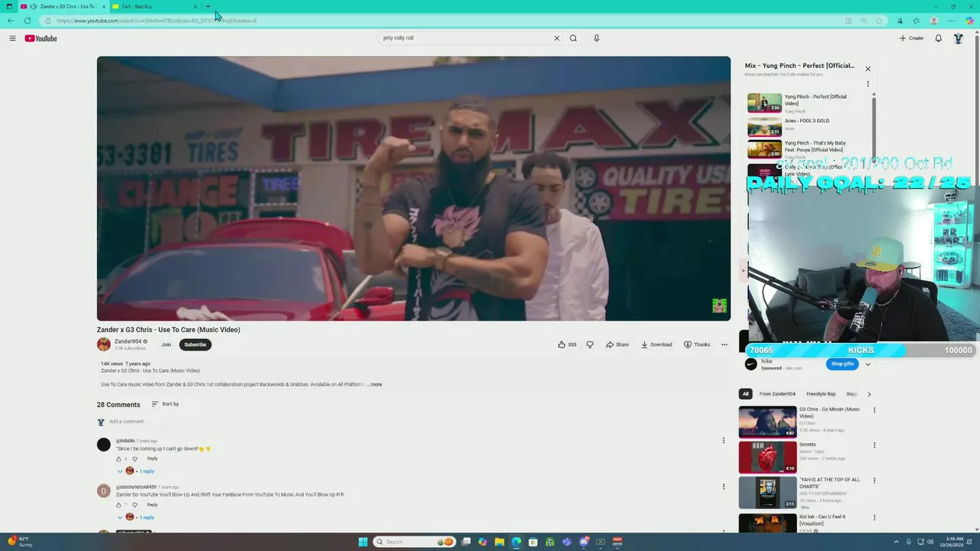This screenshot has height=551, width=980.
Task: Show more filter chips arrow
Action: [868, 394]
